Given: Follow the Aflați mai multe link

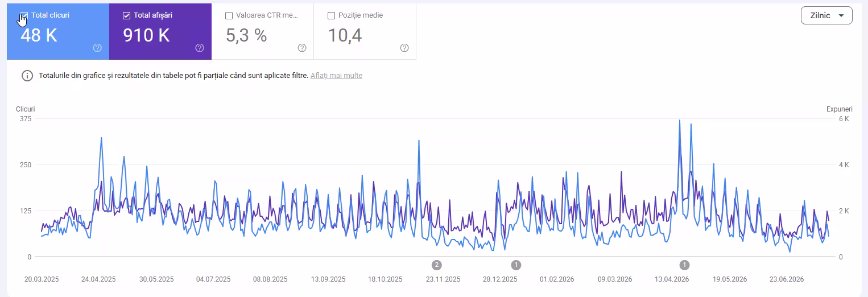Looking at the screenshot, I should tap(336, 76).
